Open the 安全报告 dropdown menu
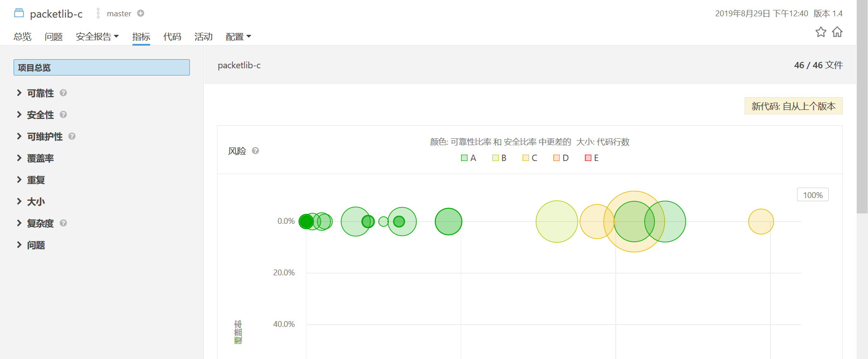This screenshot has width=868, height=359. (x=97, y=37)
